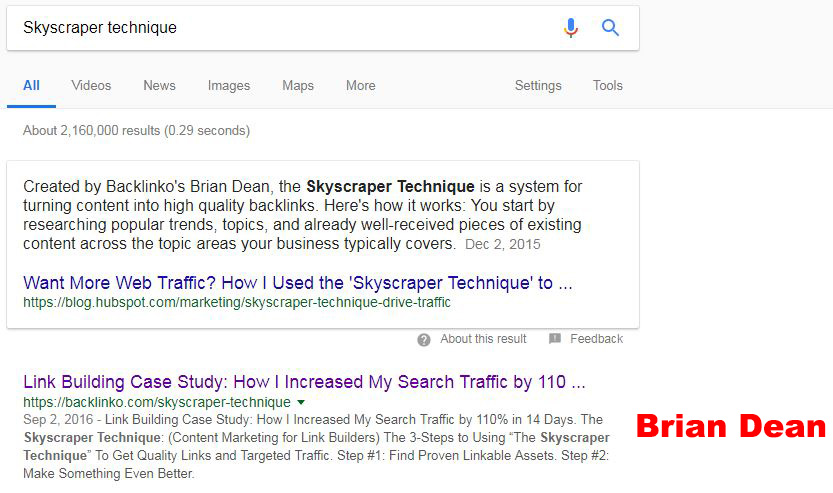Click the 'About 2,160,000 results' text

coord(137,131)
